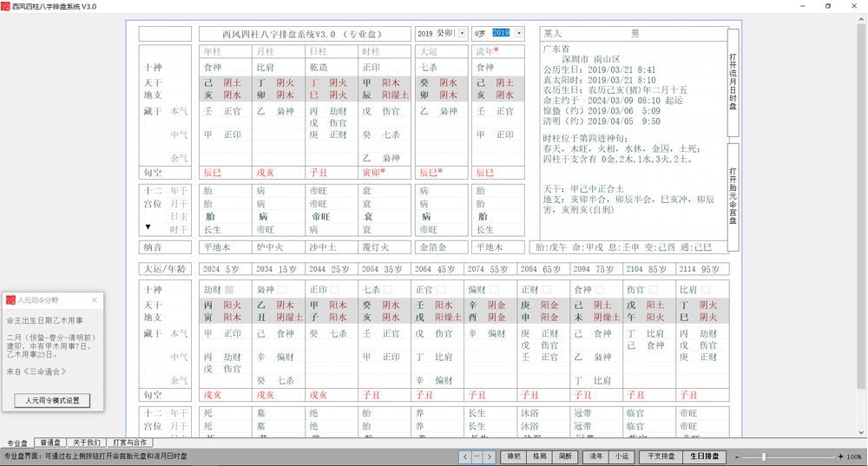Select the 2084 65岁 大运 cell

click(543, 269)
